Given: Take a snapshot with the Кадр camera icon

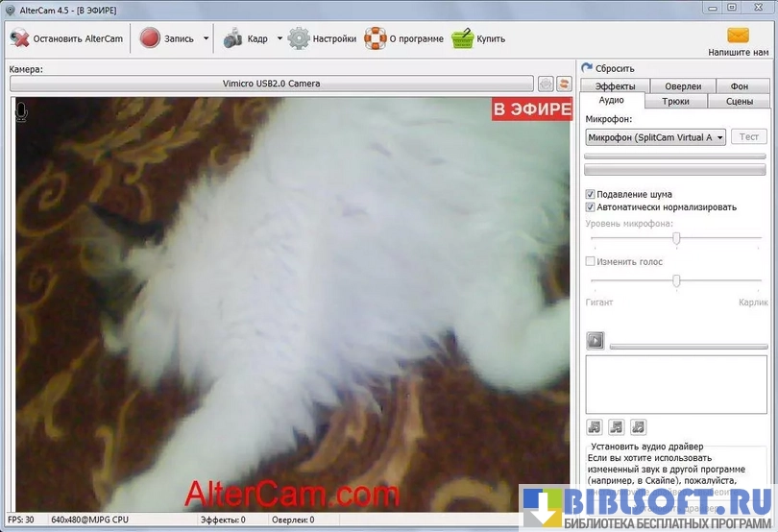Looking at the screenshot, I should (x=232, y=39).
